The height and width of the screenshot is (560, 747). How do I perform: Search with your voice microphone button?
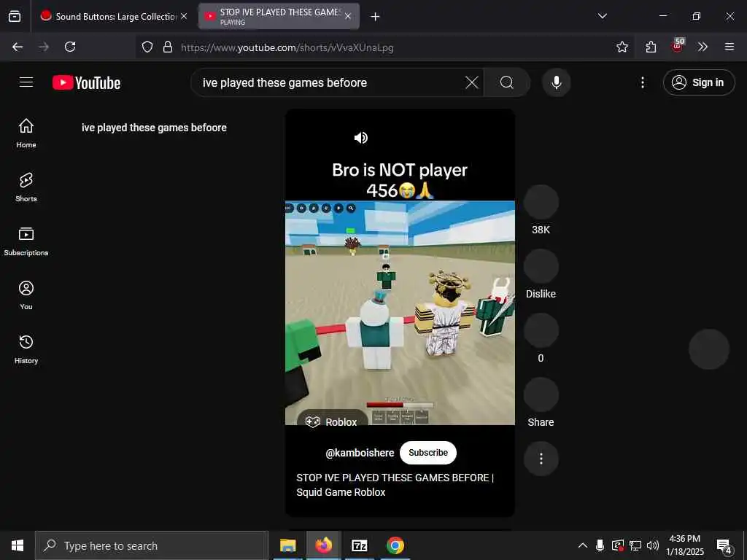coord(556,82)
